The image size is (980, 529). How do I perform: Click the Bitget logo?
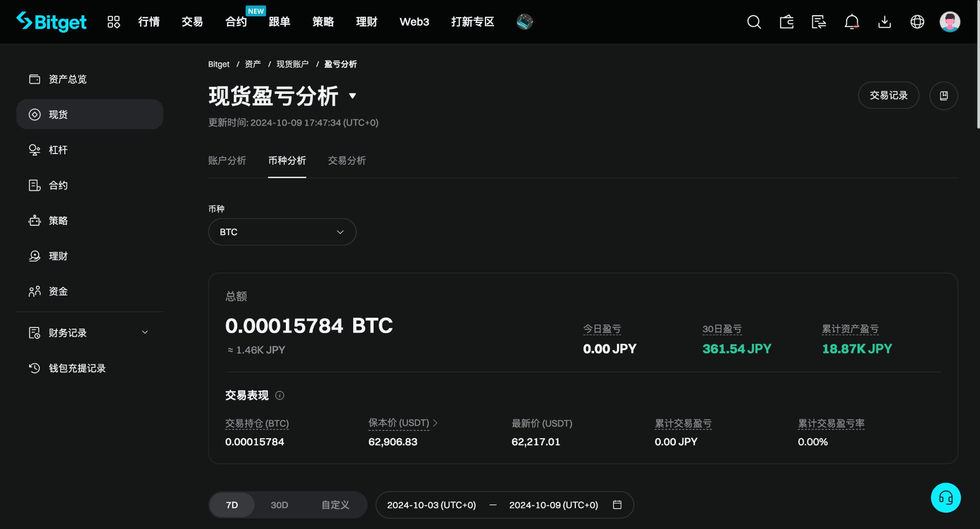click(51, 21)
